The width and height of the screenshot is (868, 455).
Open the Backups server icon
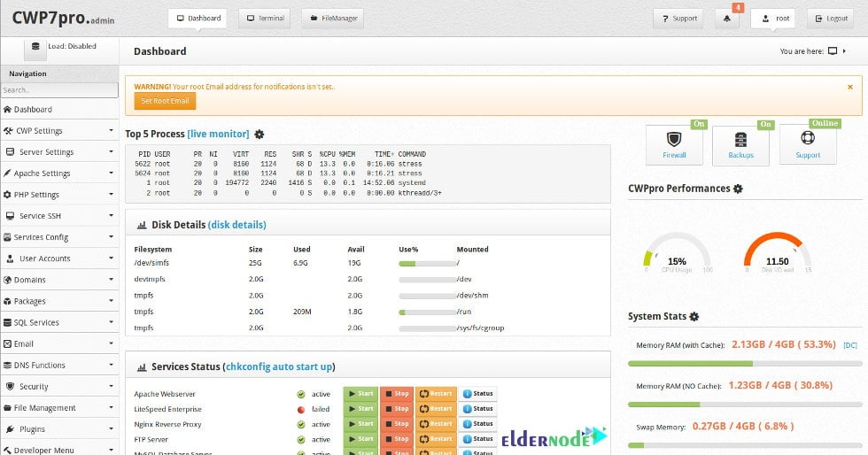tap(740, 139)
